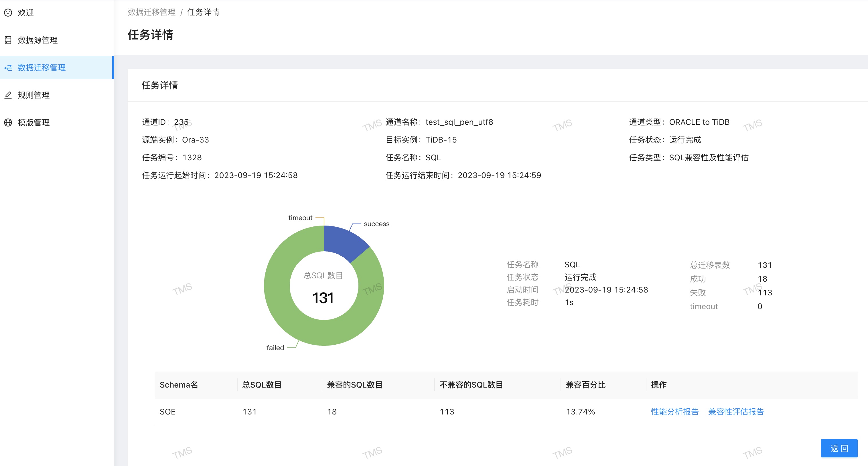Click the 任务详情 breadcrumb entry

203,12
